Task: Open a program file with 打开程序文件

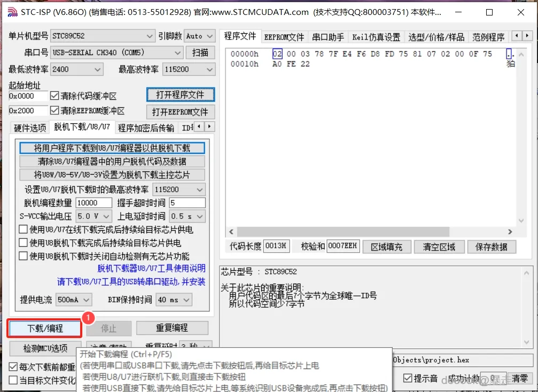Action: (x=180, y=95)
